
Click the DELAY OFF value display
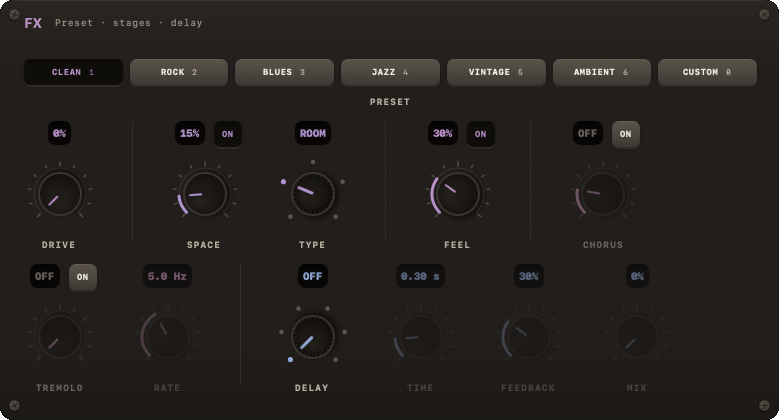tap(312, 276)
